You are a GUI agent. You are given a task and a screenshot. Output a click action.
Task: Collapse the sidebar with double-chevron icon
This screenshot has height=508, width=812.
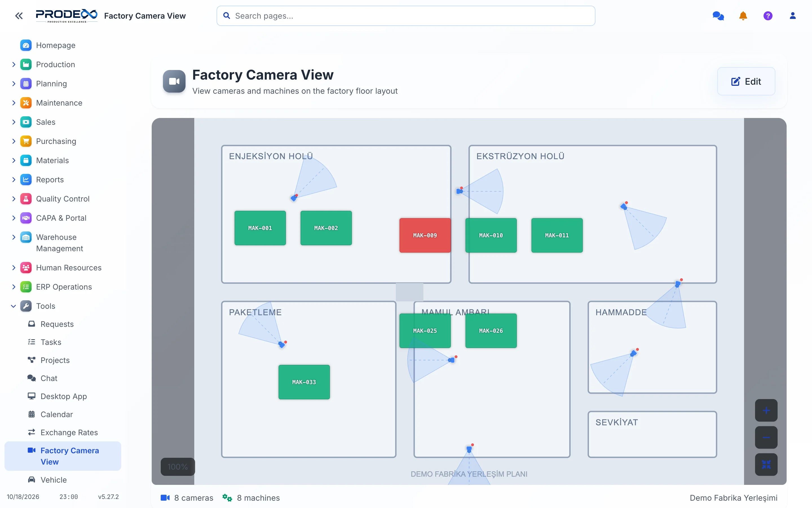click(19, 16)
